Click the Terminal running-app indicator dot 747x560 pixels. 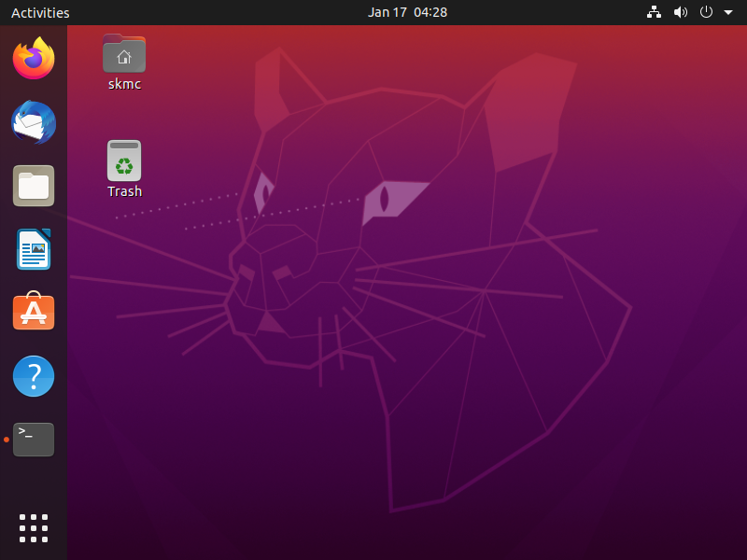tap(5, 439)
